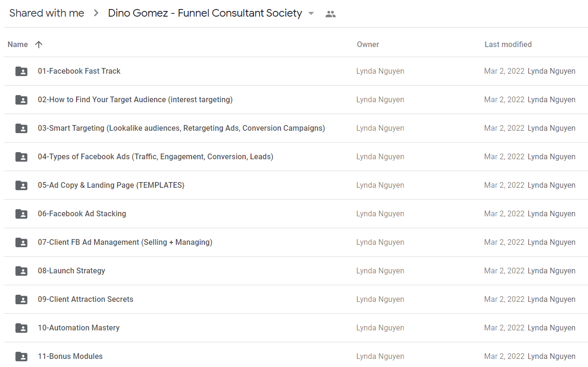Click the breadcrumb chevron separator arrow
The image size is (588, 367).
point(96,13)
